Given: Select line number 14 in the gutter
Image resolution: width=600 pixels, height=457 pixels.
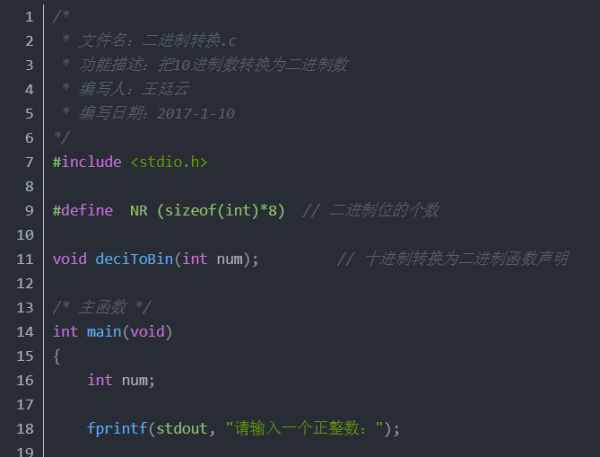Looking at the screenshot, I should 25,332.
